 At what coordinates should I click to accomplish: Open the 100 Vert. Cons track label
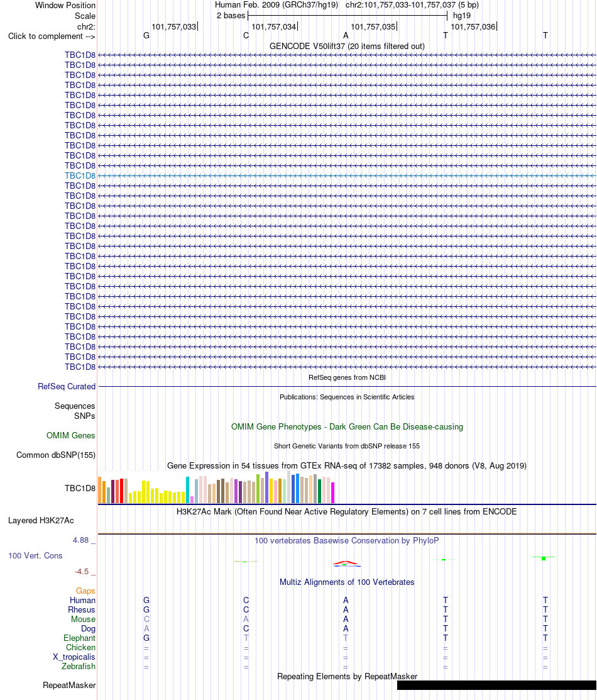(x=35, y=555)
